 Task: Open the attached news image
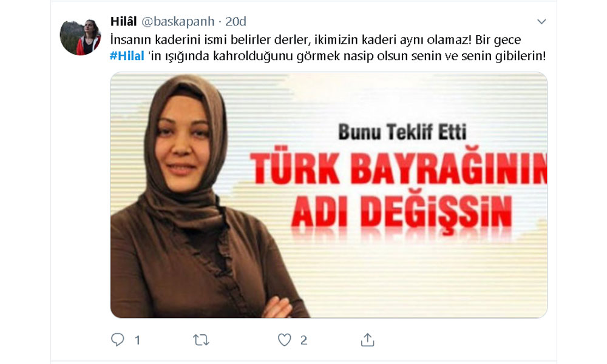pos(328,195)
